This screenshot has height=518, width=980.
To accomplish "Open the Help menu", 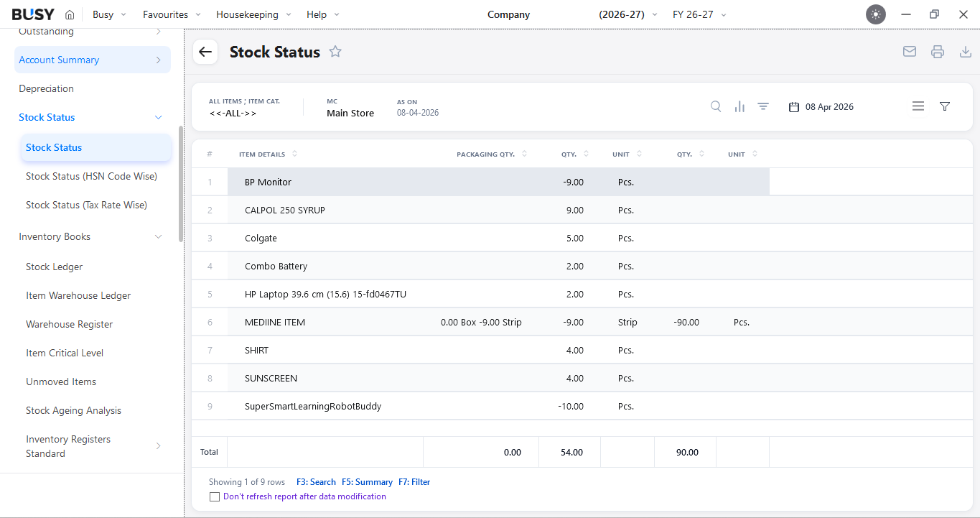I will pyautogui.click(x=323, y=14).
